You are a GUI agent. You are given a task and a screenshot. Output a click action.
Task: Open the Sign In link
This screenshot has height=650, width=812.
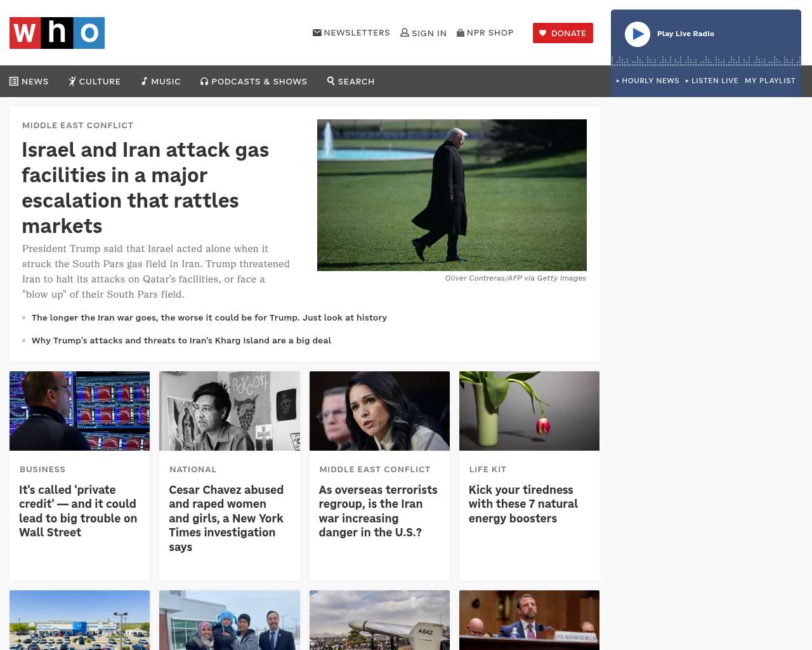pyautogui.click(x=424, y=33)
